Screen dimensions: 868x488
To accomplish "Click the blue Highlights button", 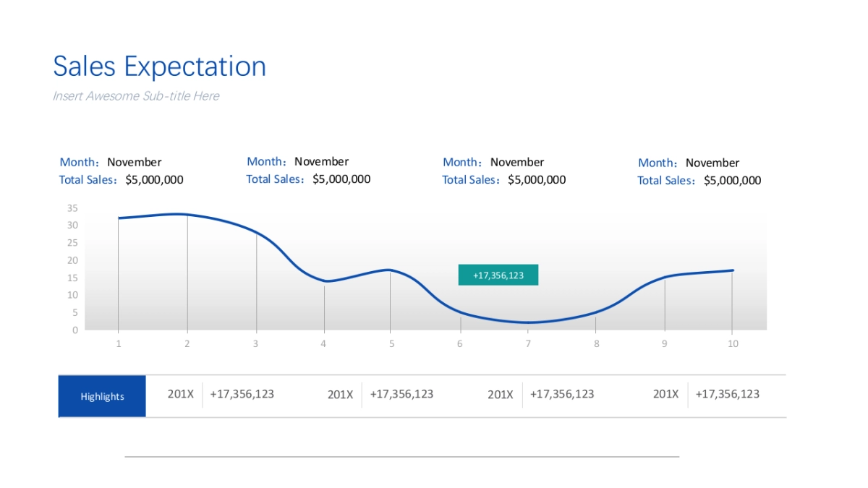I will [x=102, y=396].
